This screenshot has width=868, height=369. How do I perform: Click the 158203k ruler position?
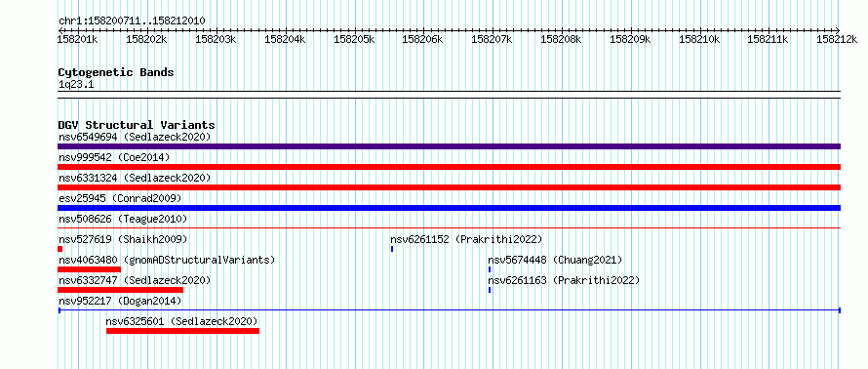pos(216,39)
